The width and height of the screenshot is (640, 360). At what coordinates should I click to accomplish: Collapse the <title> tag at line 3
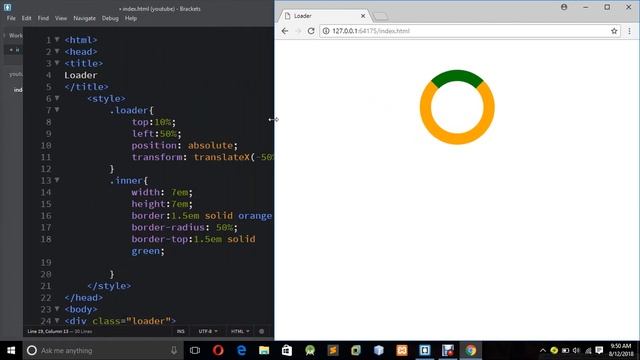click(x=57, y=63)
